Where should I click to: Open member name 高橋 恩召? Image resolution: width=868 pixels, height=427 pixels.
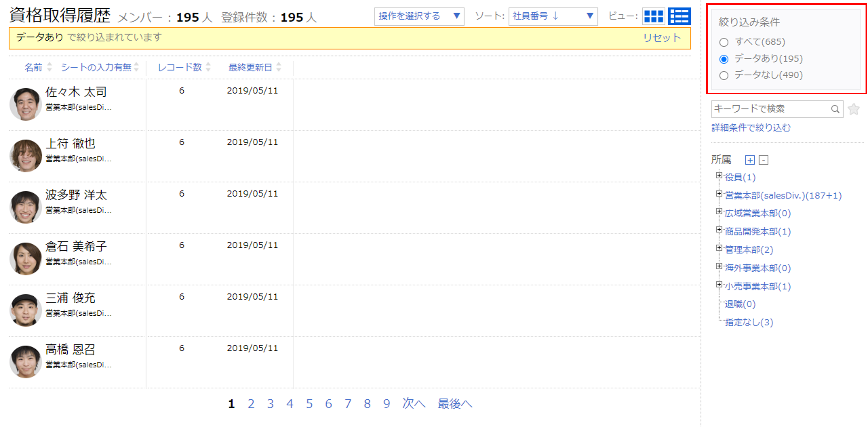pyautogui.click(x=71, y=349)
